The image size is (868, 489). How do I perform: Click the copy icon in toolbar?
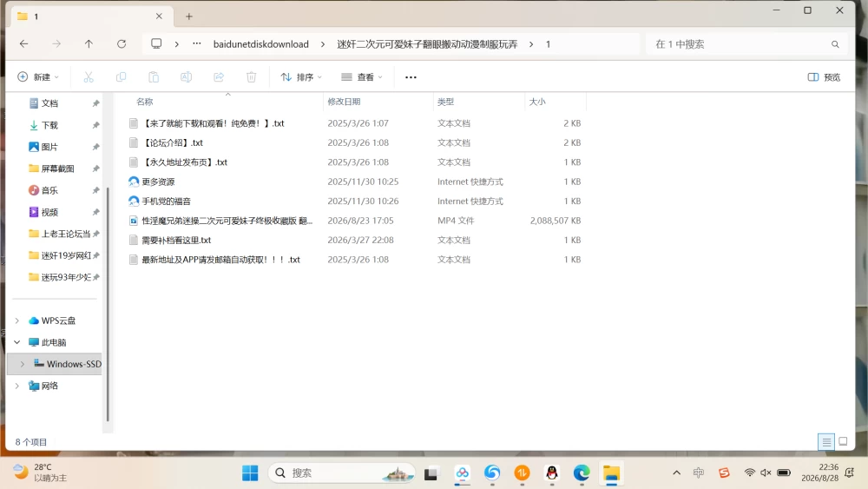click(x=121, y=77)
